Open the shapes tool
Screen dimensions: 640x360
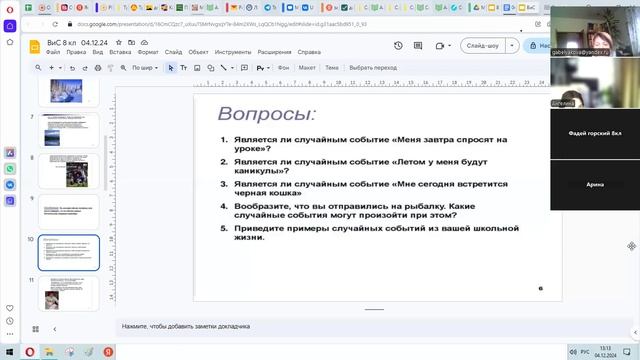tap(211, 68)
